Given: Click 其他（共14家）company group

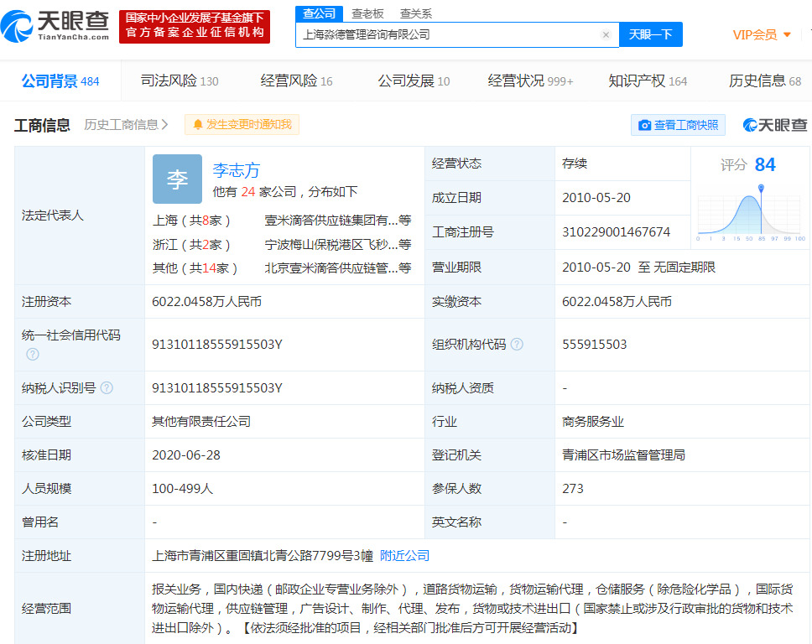Looking at the screenshot, I should (195, 268).
